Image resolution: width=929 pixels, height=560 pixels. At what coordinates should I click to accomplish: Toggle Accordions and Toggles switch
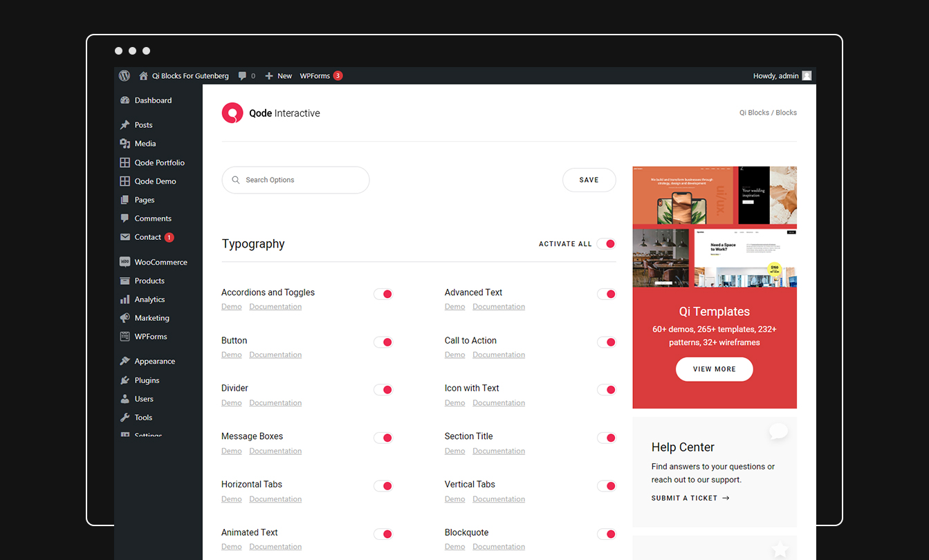coord(383,294)
